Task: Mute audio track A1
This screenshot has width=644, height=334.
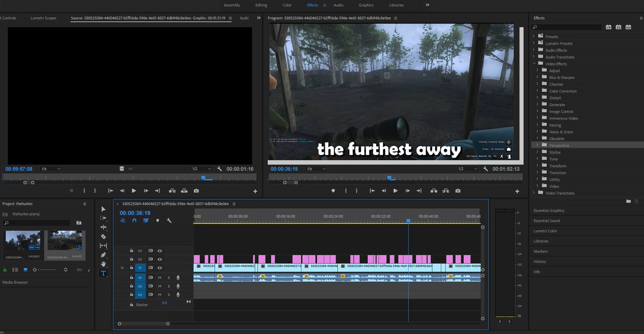Action: click(x=159, y=278)
